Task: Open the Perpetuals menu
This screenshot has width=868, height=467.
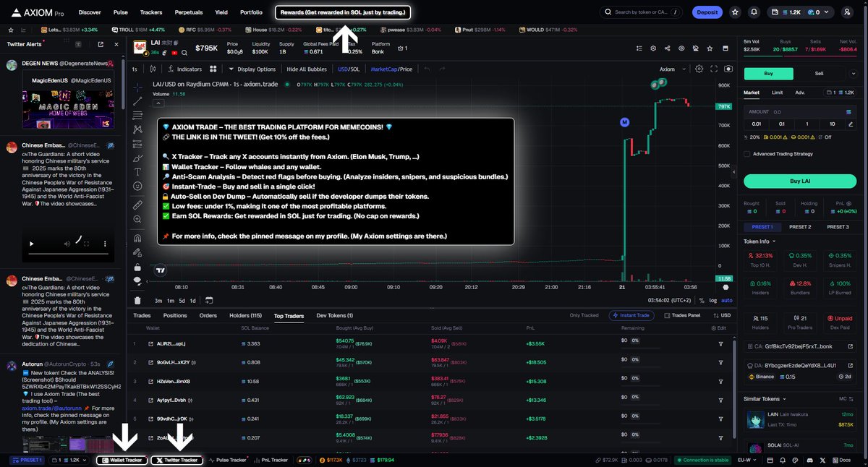Action: 188,12
